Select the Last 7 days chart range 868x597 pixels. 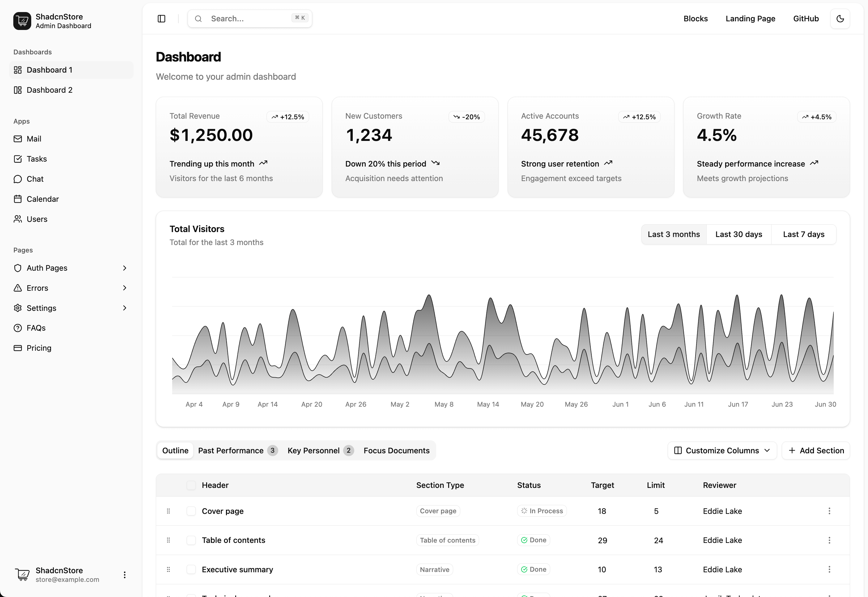pyautogui.click(x=804, y=234)
